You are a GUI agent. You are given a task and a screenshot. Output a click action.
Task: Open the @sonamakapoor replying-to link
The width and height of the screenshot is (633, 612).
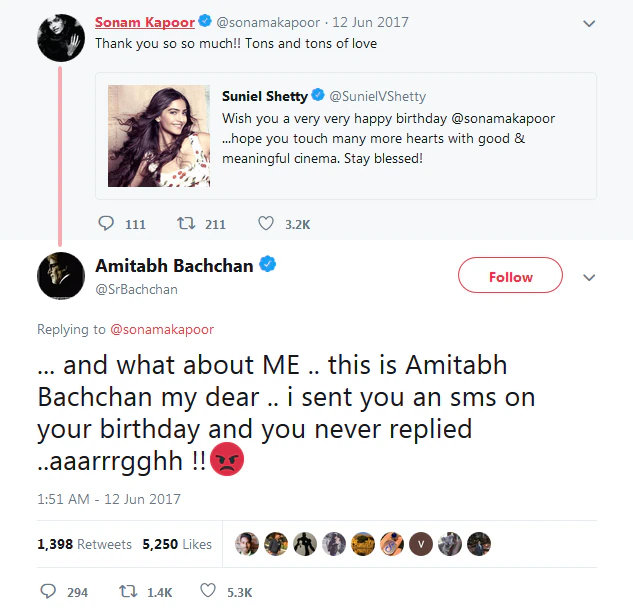[x=161, y=329]
